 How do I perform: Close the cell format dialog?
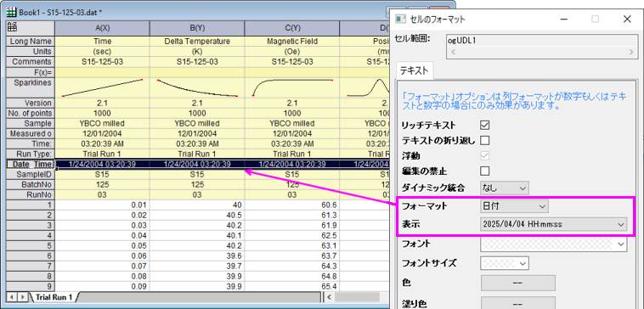click(627, 19)
